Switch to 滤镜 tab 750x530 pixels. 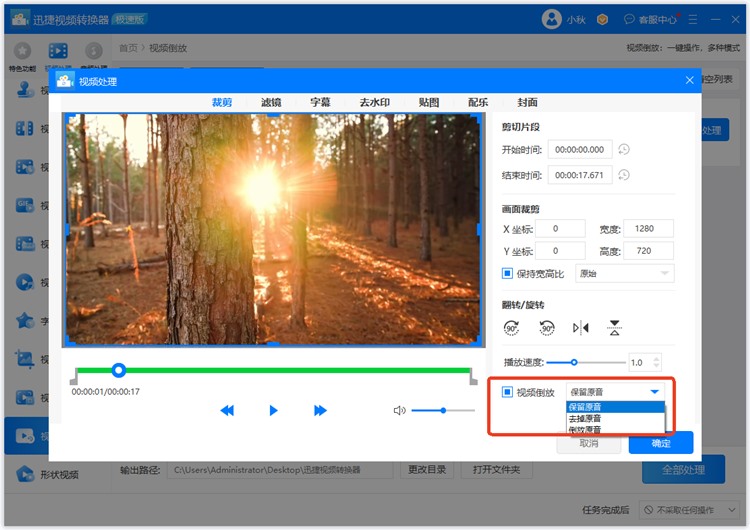(271, 102)
